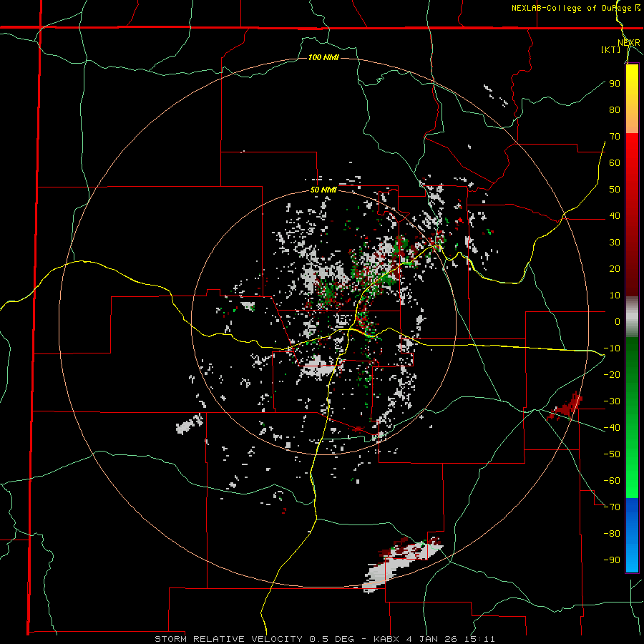644x644 pixels.
Task: Click the large gray echo near bottom range ring
Action: 401,565
